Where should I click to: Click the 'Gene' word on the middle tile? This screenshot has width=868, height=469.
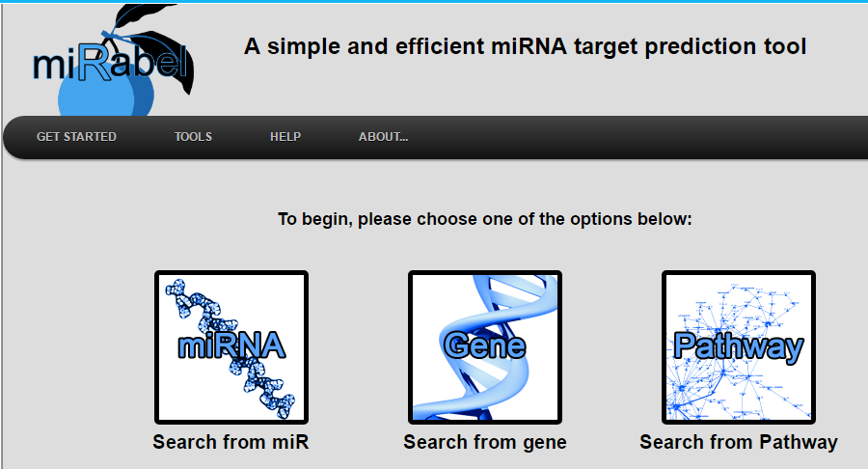pyautogui.click(x=485, y=345)
